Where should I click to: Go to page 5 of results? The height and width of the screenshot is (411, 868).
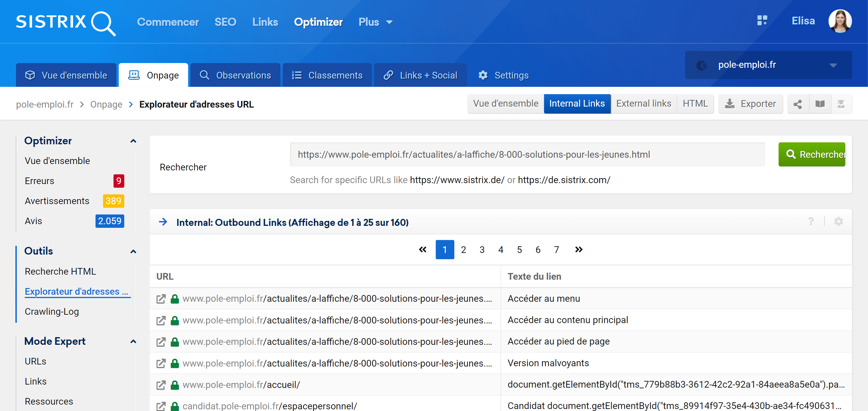pyautogui.click(x=519, y=250)
